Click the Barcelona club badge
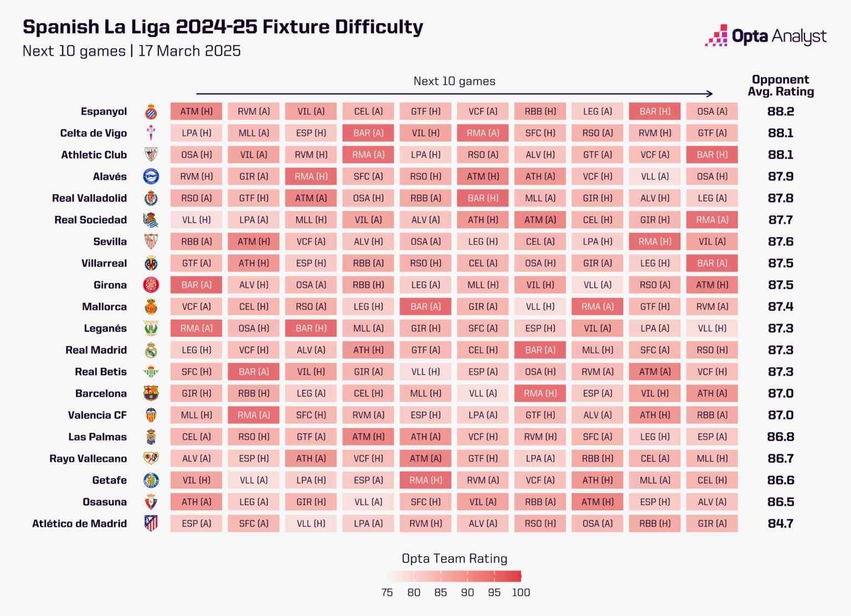 tap(151, 393)
